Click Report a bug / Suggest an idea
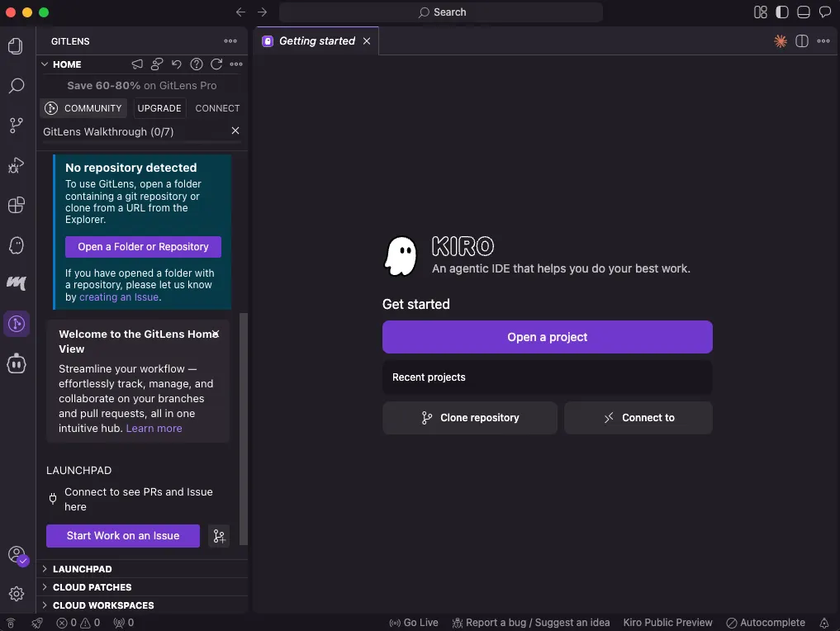The image size is (840, 631). [531, 623]
